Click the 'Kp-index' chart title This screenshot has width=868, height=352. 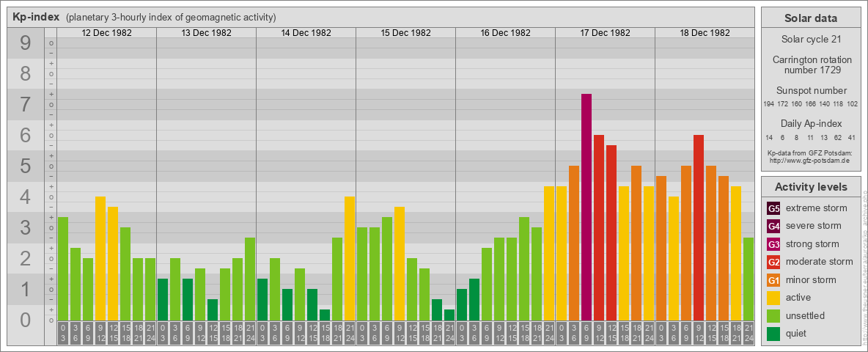tap(36, 17)
